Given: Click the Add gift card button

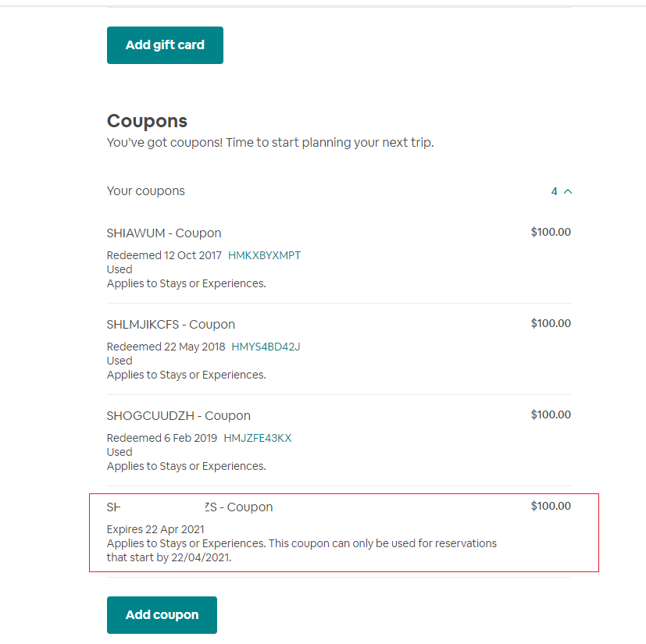Looking at the screenshot, I should coord(165,45).
